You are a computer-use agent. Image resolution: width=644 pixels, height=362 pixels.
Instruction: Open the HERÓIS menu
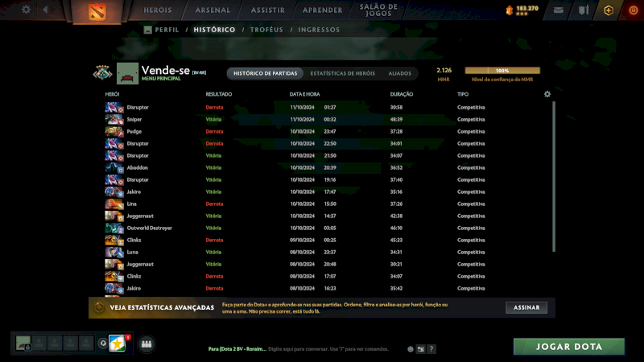pyautogui.click(x=158, y=10)
